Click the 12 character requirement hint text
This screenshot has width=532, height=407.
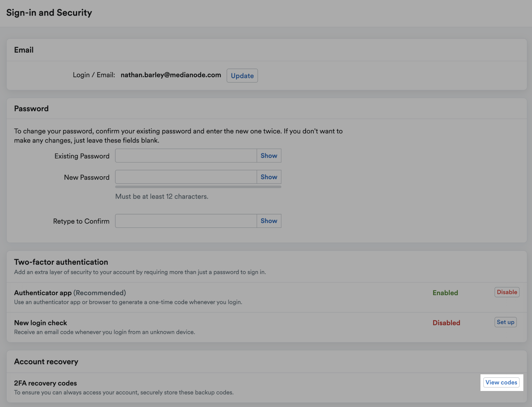click(161, 196)
